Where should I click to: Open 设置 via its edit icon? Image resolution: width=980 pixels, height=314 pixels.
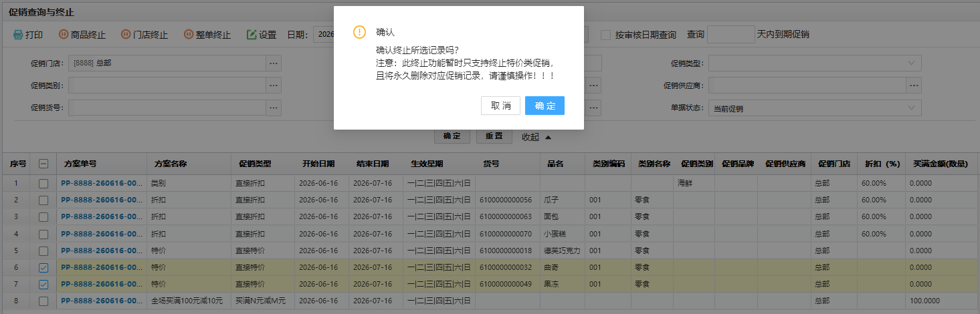click(x=252, y=35)
